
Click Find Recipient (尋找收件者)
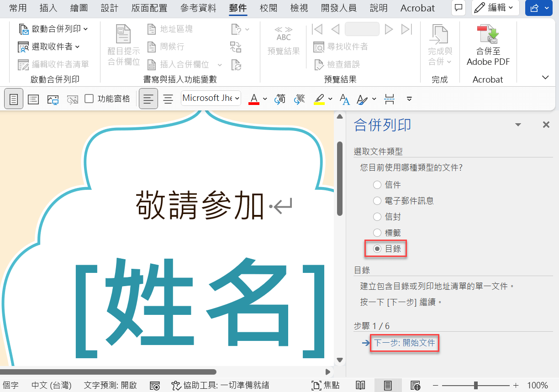[341, 47]
